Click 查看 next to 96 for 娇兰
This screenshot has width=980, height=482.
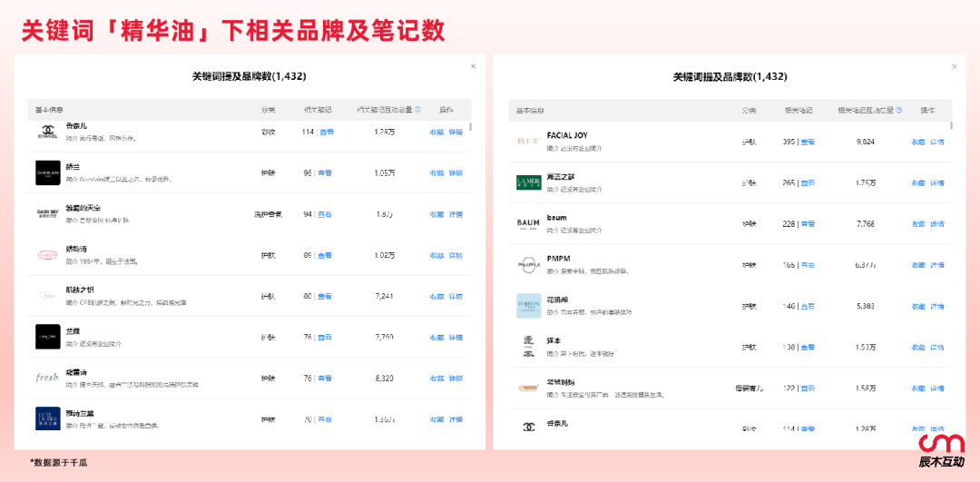tap(324, 172)
